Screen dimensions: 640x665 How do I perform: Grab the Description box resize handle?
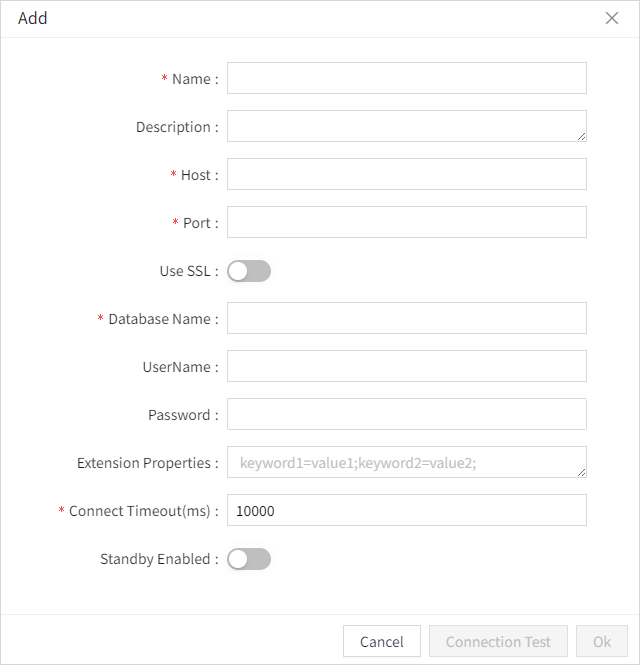581,136
